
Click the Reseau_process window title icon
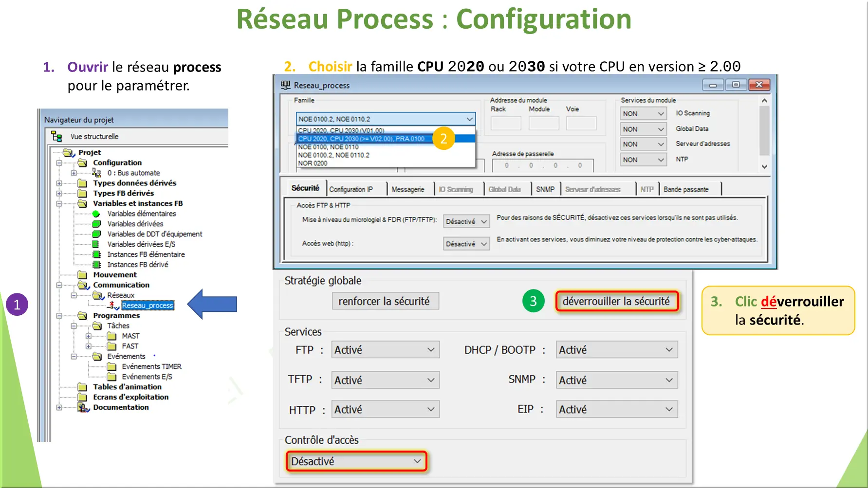(285, 85)
